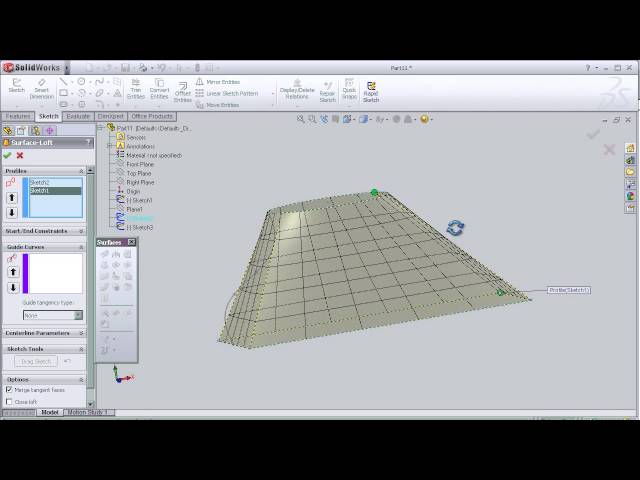Screen dimensions: 640x480
Task: Open the Surface-Loft help question mark
Action: tap(88, 142)
